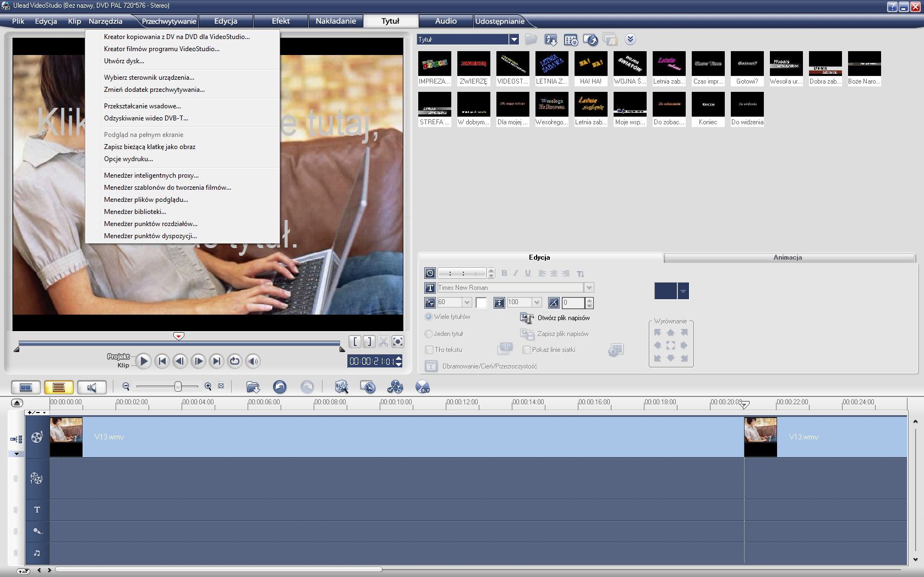Open batch convert icon in timeline toolbar
924x577 pixels.
tap(368, 387)
